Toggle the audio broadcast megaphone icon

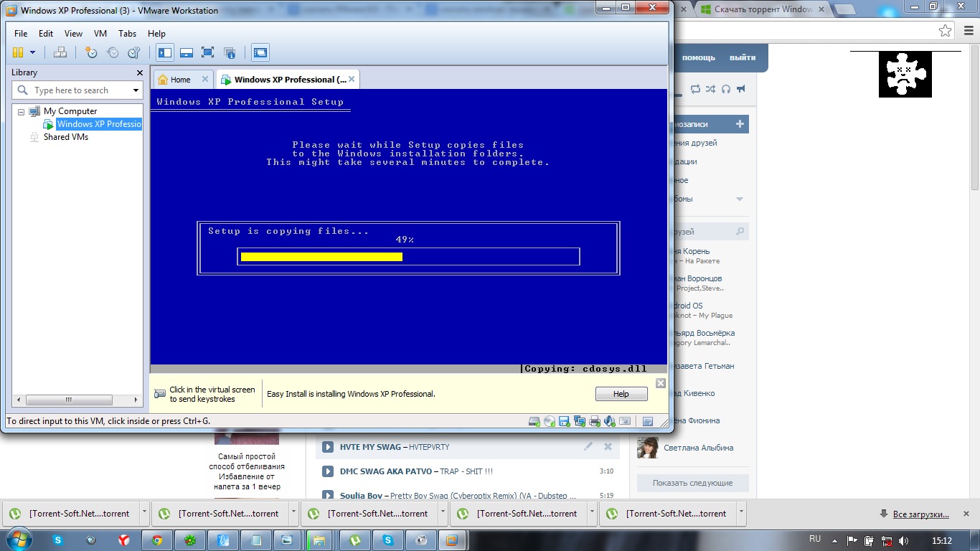click(741, 89)
